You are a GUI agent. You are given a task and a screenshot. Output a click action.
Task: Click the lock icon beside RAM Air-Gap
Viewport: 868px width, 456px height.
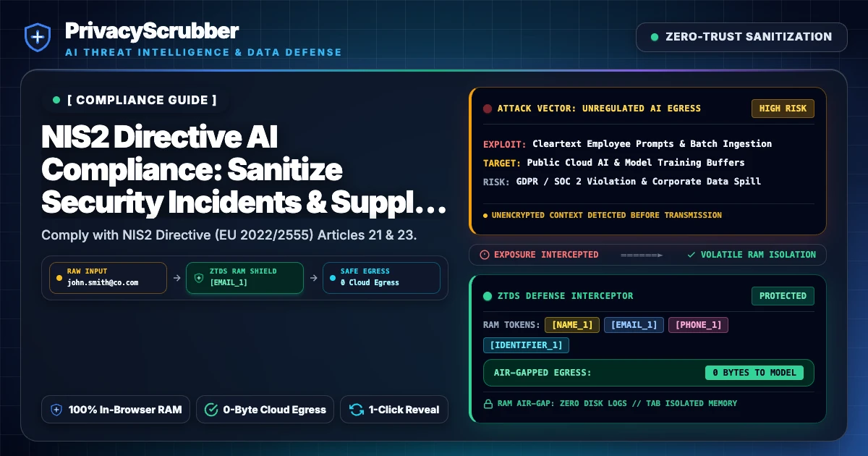pos(488,403)
